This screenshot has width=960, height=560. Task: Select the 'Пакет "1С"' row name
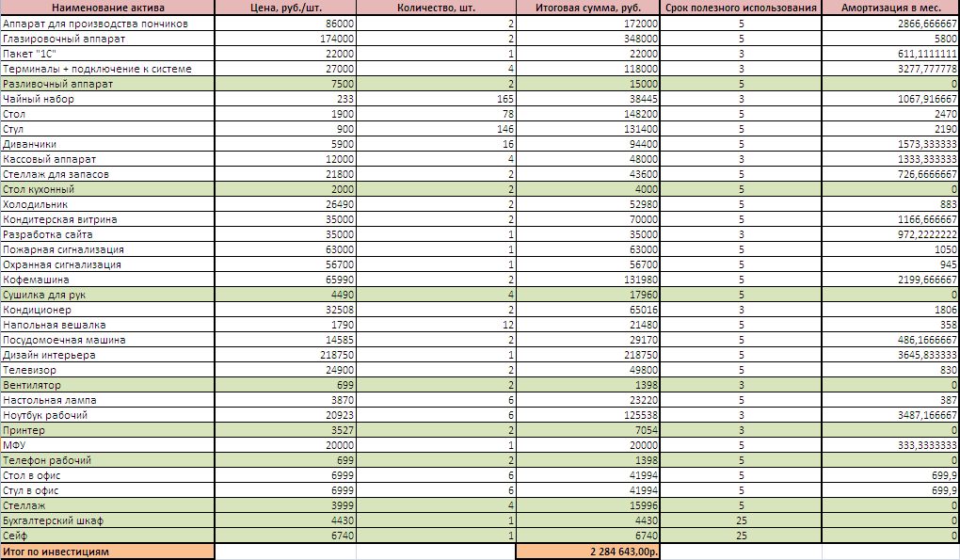pyautogui.click(x=107, y=54)
